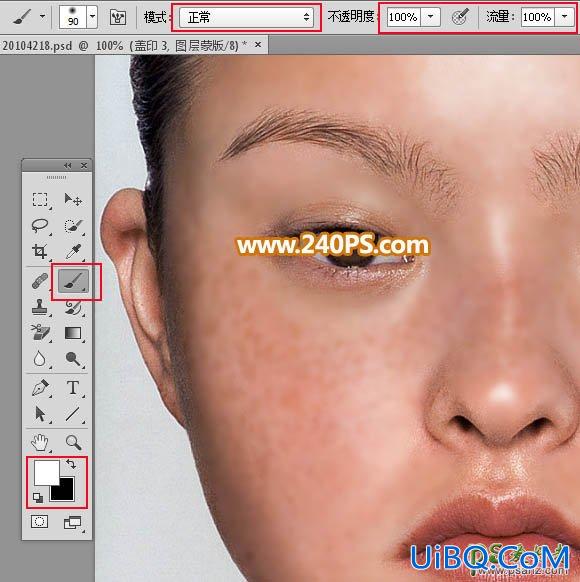Click the white foreground color swatch
This screenshot has height=582, width=580.
pos(47,472)
